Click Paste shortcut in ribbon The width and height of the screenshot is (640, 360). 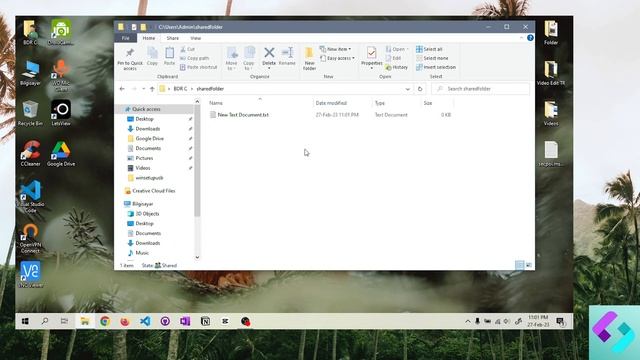click(199, 67)
